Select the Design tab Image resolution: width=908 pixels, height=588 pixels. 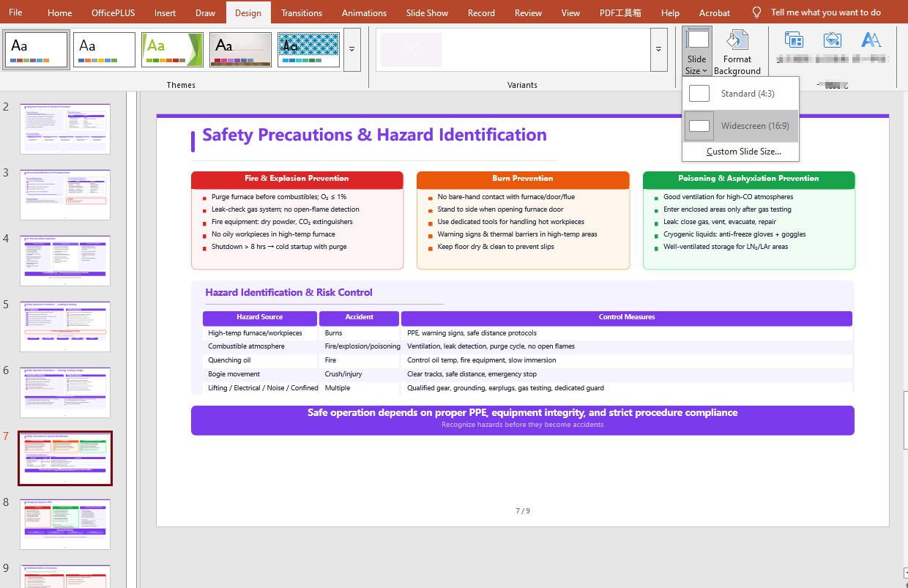248,12
